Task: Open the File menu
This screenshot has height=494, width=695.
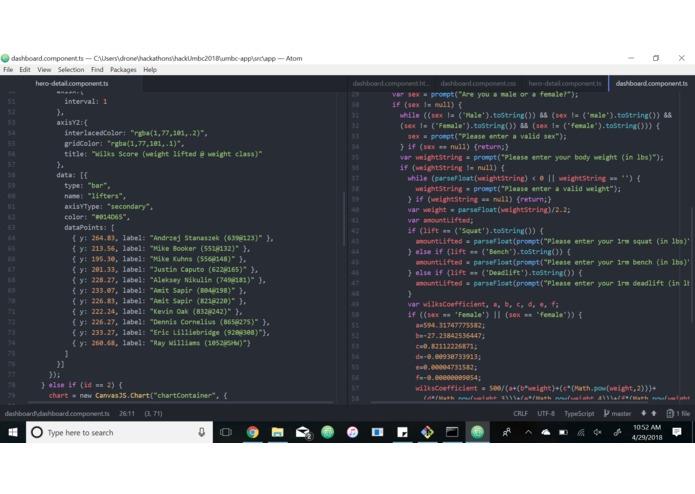Action: click(x=8, y=70)
